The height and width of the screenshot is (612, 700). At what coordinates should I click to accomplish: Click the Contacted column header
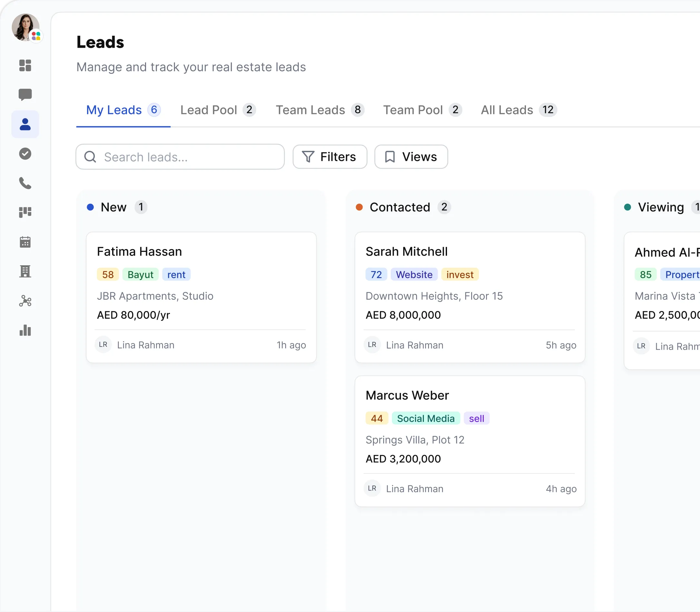pos(403,207)
